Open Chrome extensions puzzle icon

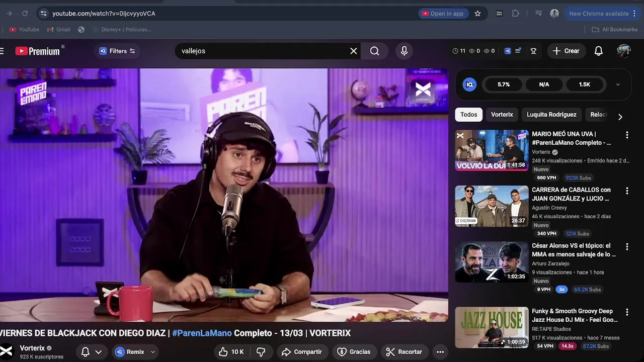[x=516, y=14]
